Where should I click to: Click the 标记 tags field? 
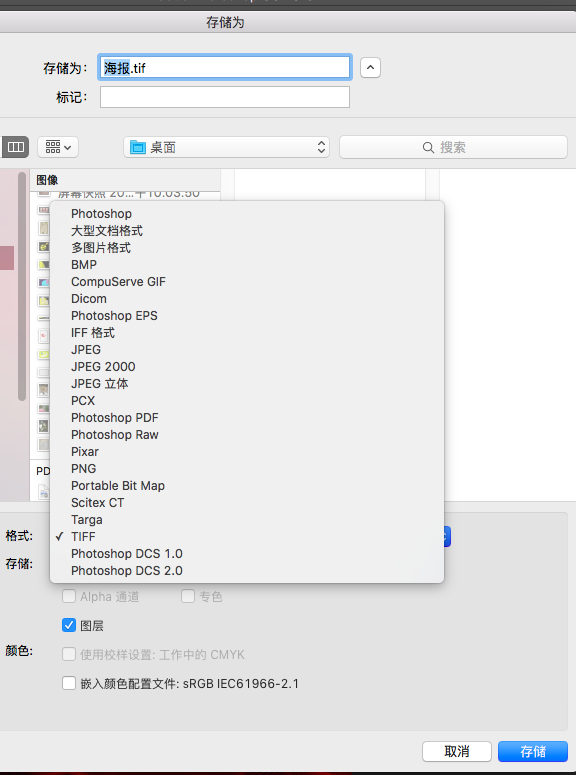click(x=225, y=97)
